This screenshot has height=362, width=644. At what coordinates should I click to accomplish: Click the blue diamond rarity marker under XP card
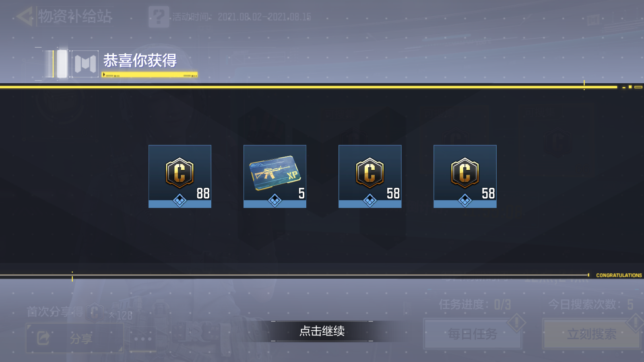pyautogui.click(x=275, y=200)
